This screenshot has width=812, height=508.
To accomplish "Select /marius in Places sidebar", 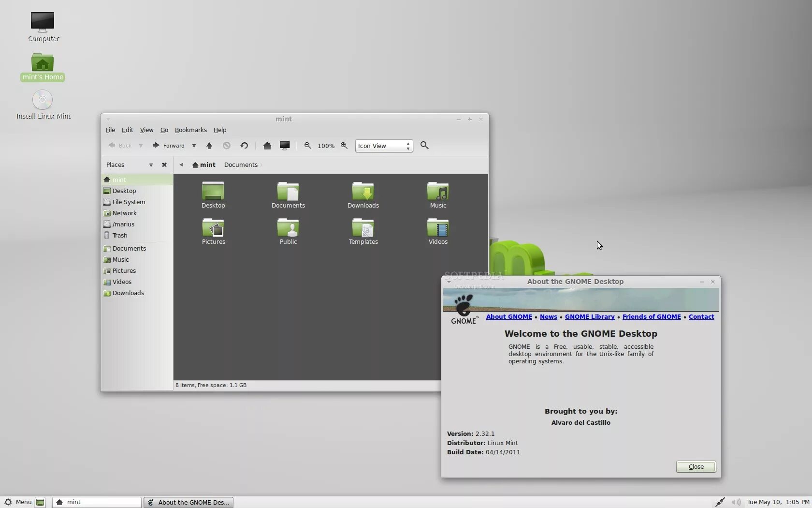I will (x=137, y=224).
